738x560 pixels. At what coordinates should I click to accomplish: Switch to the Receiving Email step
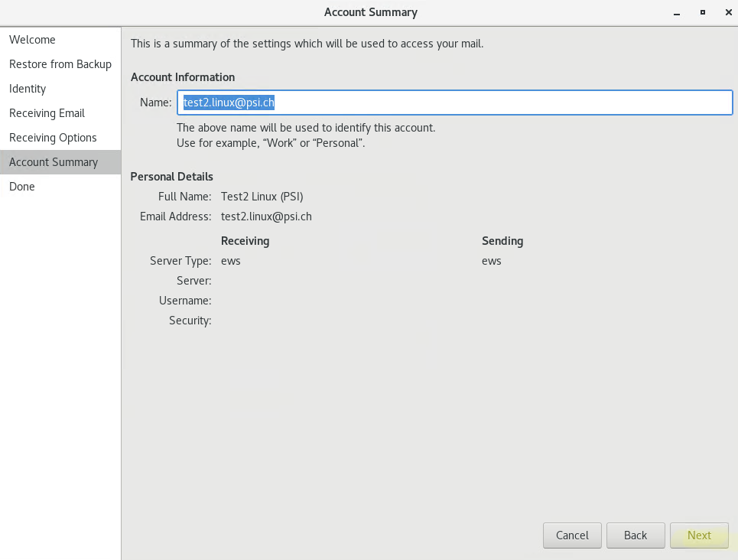tap(47, 113)
